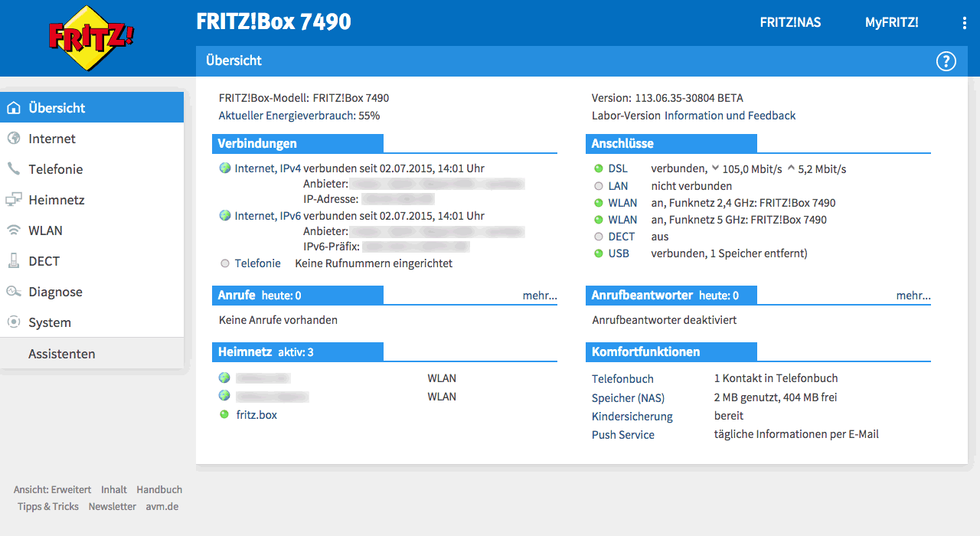Go to MyFRITZ! in header
Screen dimensions: 980x536
coord(892,22)
